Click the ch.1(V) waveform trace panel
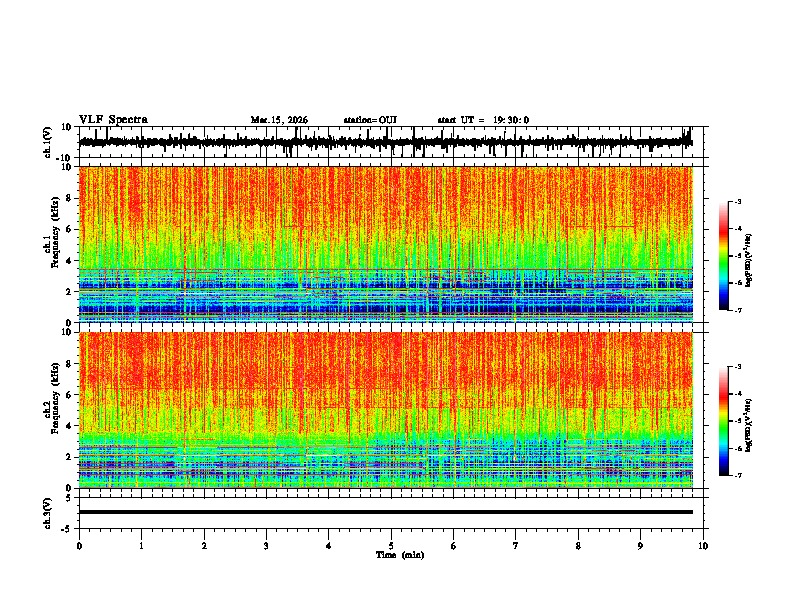Image resolution: width=792 pixels, height=612 pixels. tap(393, 142)
